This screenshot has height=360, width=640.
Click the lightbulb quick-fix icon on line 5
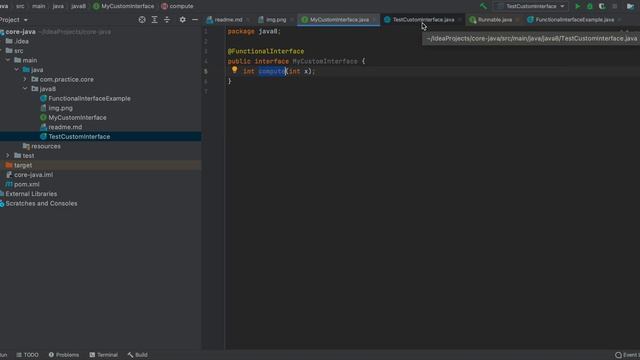(x=234, y=70)
